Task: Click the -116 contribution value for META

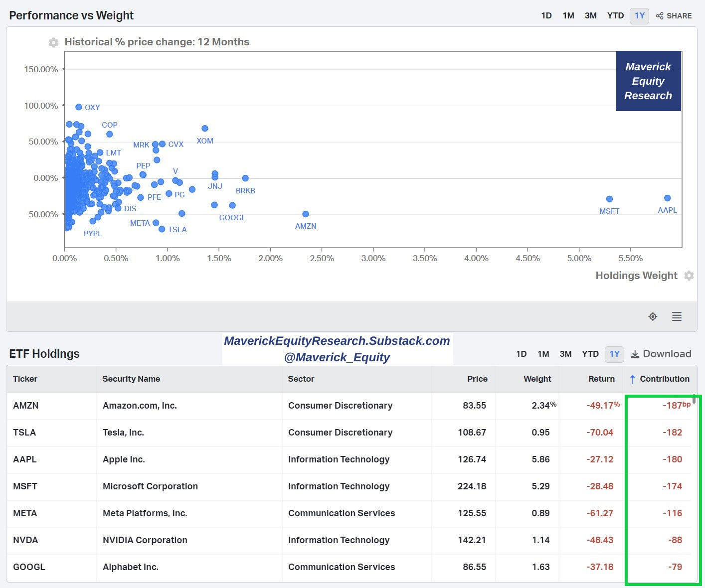Action: pyautogui.click(x=672, y=513)
